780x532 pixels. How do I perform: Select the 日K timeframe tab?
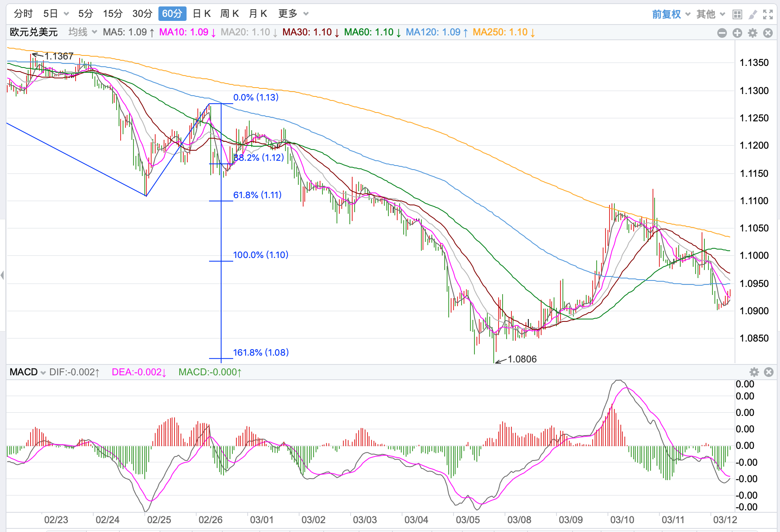point(202,14)
